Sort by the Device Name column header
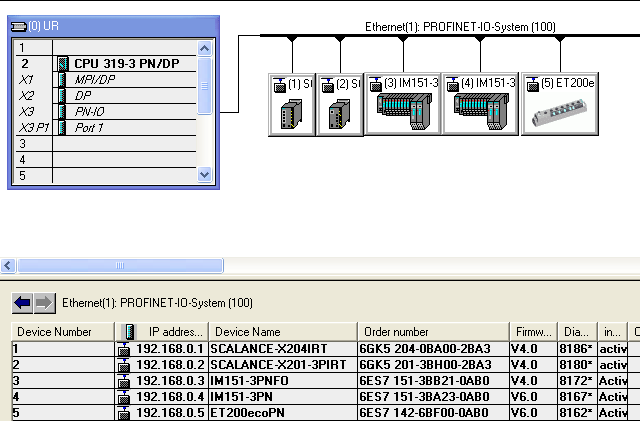The height and width of the screenshot is (421, 640). [x=283, y=332]
